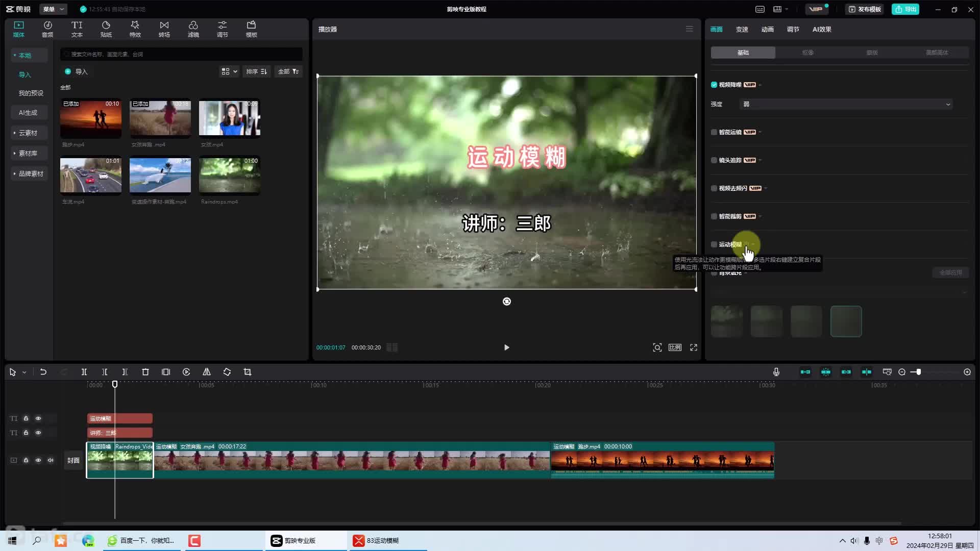Open the 音频 (Audio) panel
The width and height of the screenshot is (980, 551).
(47, 29)
